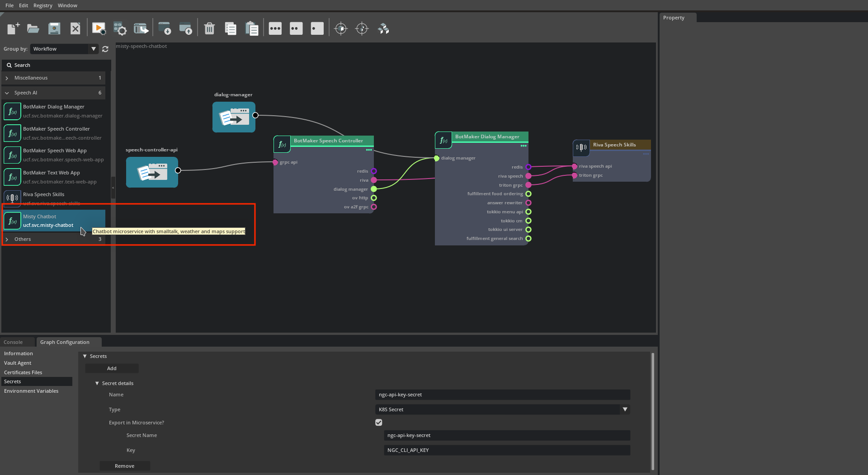Select BotMaker Text Web App icon
The width and height of the screenshot is (868, 475).
click(12, 177)
